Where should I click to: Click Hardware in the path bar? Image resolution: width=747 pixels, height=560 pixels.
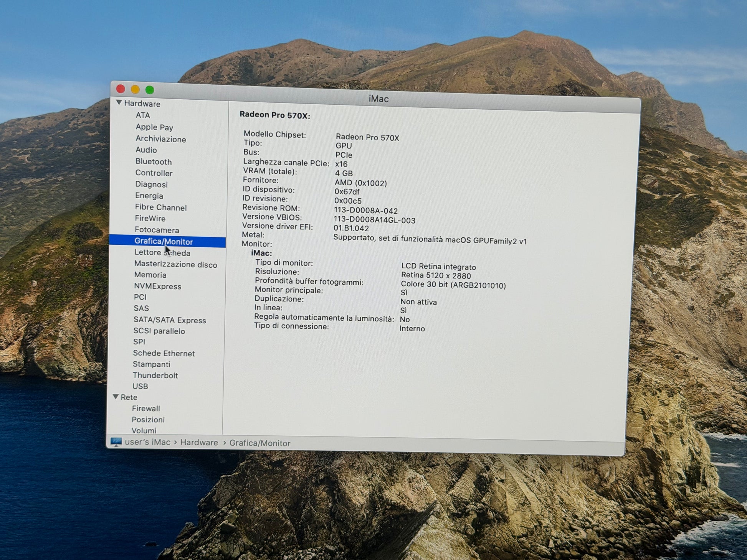[x=199, y=443]
